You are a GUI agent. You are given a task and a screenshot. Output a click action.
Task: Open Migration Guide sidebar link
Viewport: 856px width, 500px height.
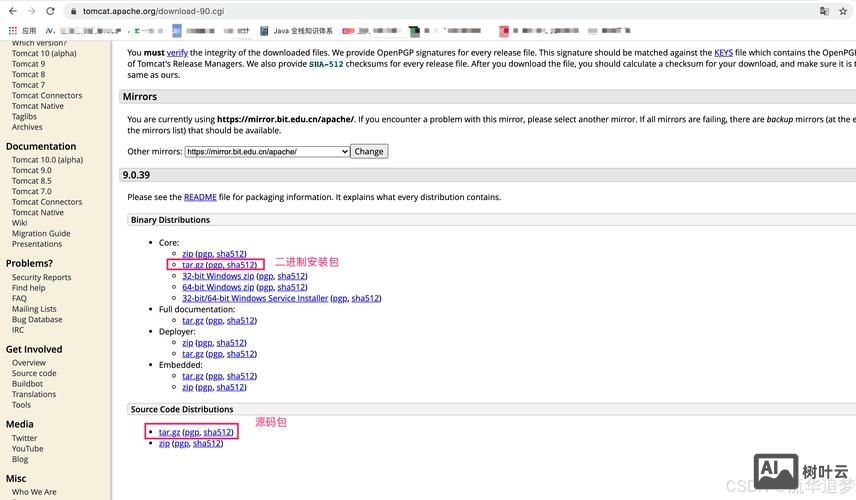[x=41, y=233]
